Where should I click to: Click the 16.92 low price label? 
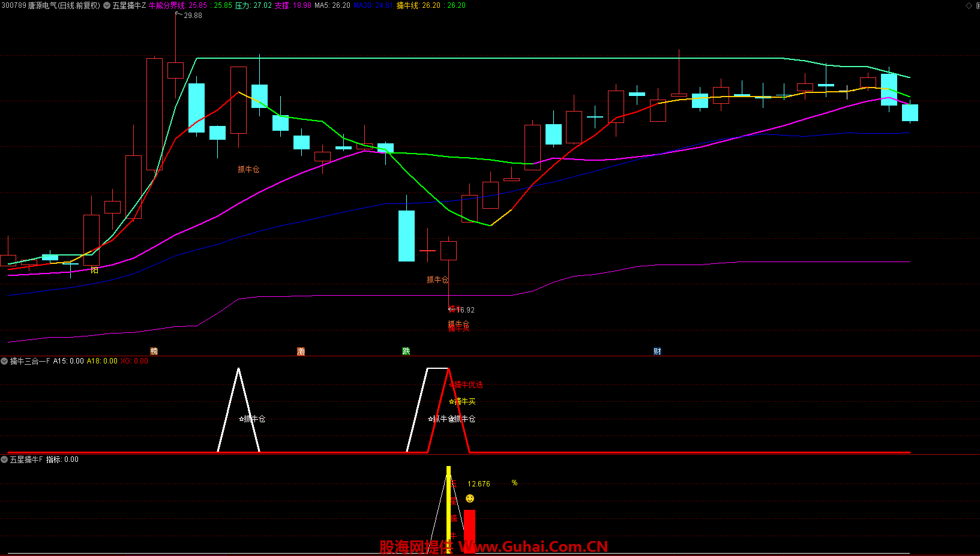465,310
